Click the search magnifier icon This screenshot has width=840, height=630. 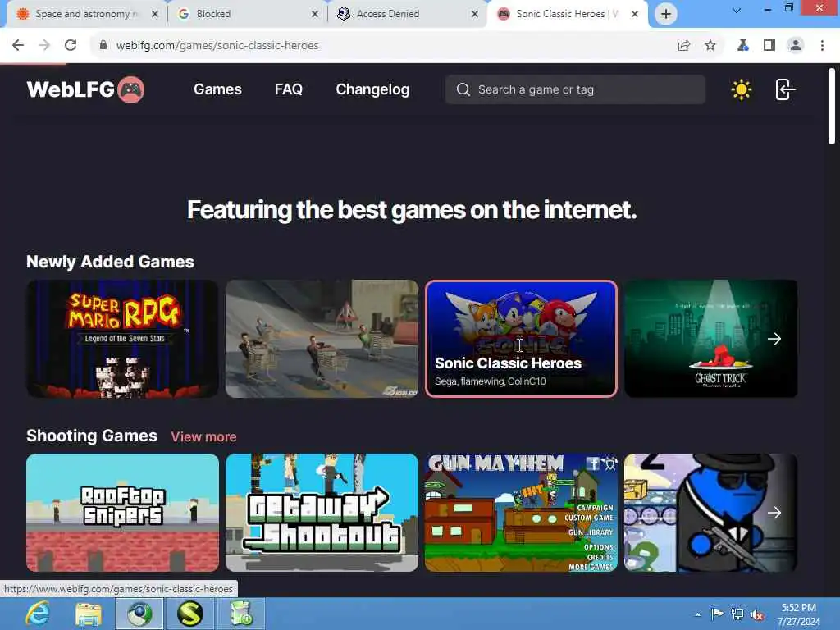point(463,89)
